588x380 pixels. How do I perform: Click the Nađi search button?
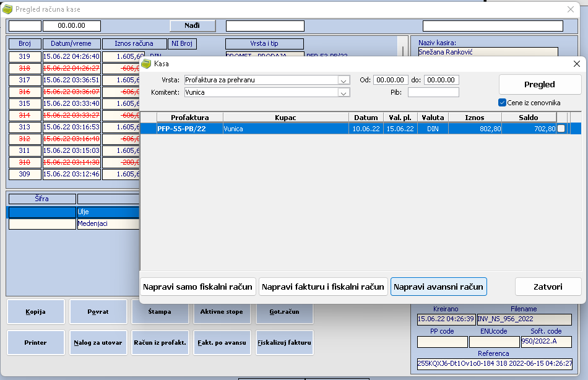pos(192,25)
